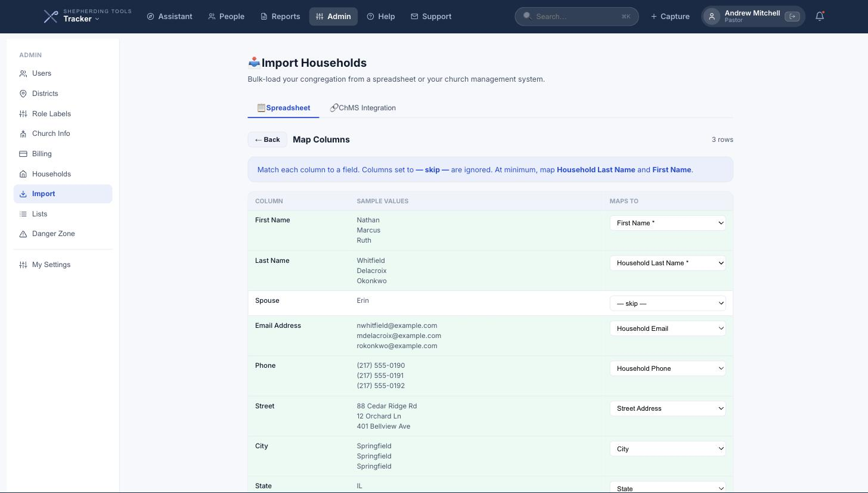Open the notifications bell

click(820, 17)
